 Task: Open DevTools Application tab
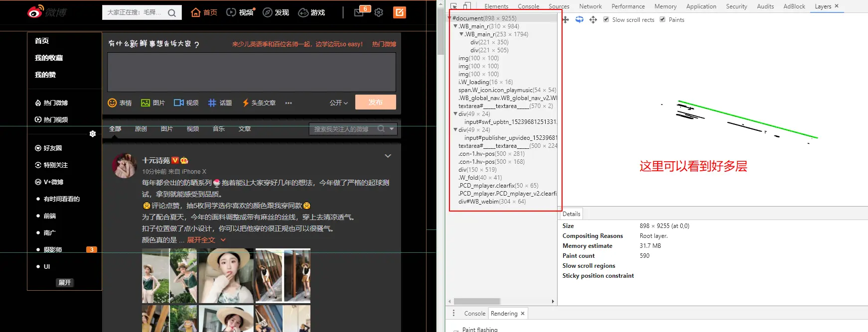click(x=701, y=6)
